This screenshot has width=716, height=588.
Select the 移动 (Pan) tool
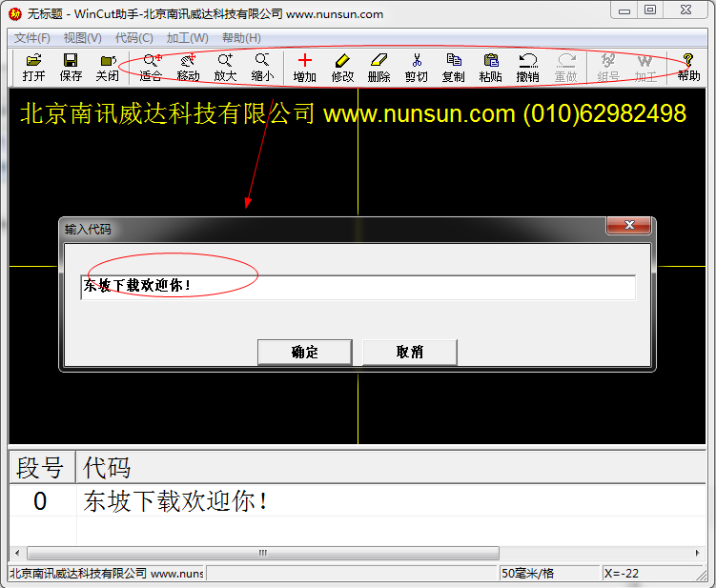pyautogui.click(x=188, y=68)
